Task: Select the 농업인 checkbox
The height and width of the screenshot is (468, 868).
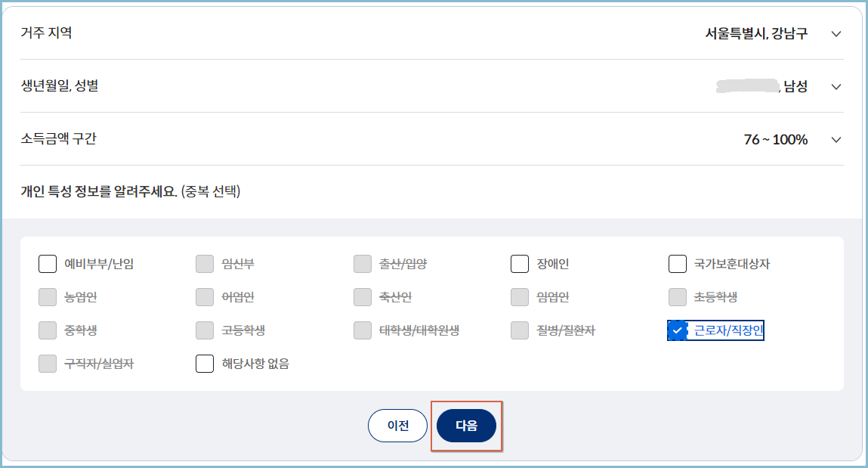Action: [48, 297]
